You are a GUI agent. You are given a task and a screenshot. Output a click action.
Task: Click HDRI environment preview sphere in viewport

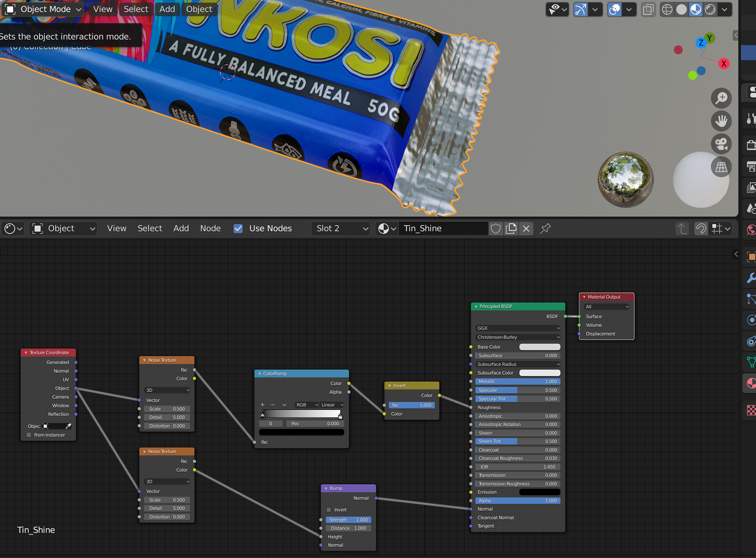[625, 179]
